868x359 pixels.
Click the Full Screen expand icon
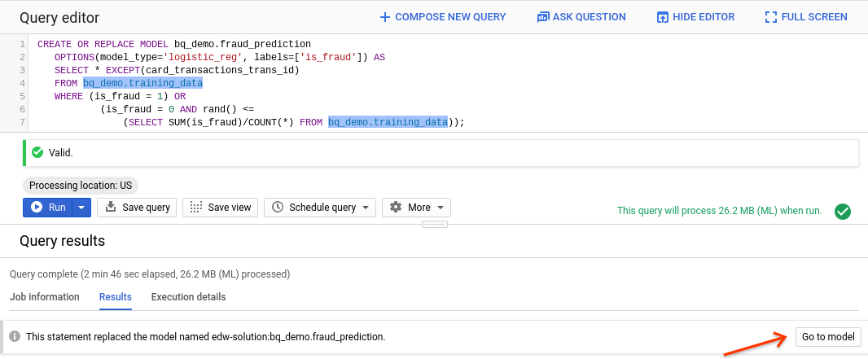771,17
